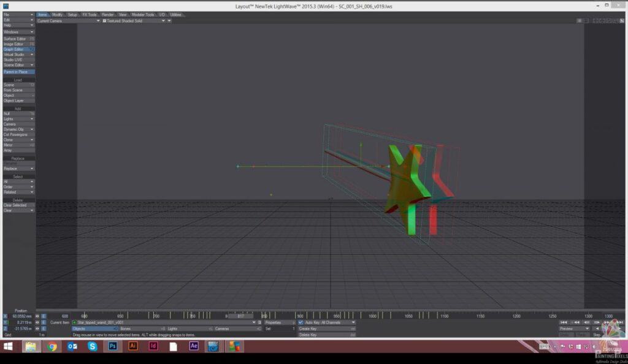The width and height of the screenshot is (628, 364).
Task: Open the Render tab
Action: point(107,14)
